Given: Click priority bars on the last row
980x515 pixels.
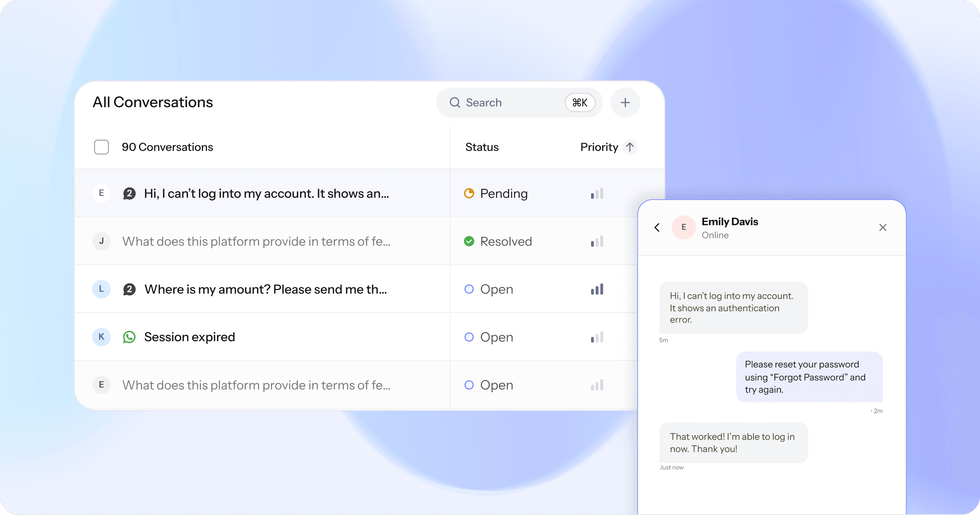Looking at the screenshot, I should click(x=597, y=385).
